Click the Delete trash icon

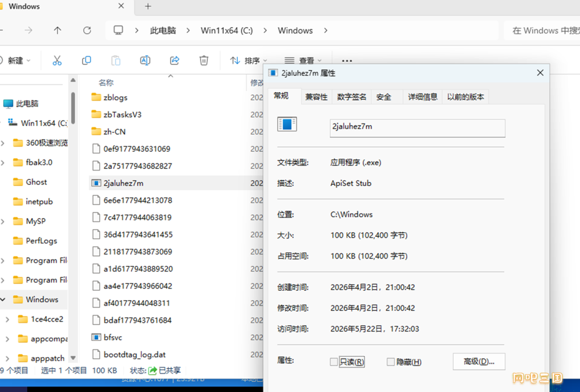pos(204,60)
